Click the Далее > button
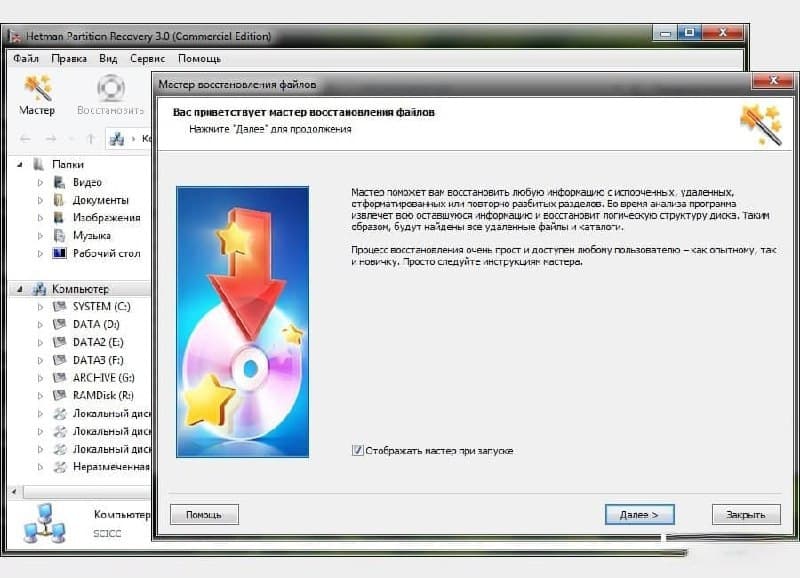Screen dimensions: 800x578 pos(639,514)
